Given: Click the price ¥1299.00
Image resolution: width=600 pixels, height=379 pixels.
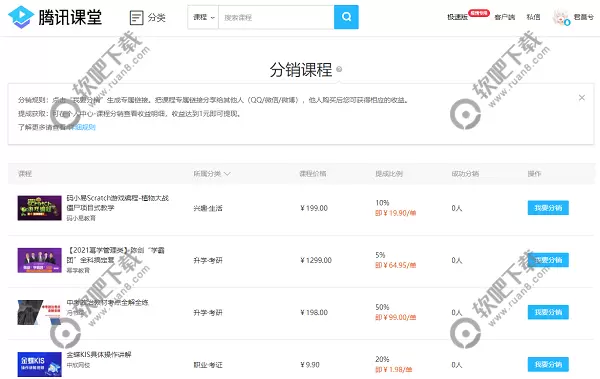Looking at the screenshot, I should [316, 260].
